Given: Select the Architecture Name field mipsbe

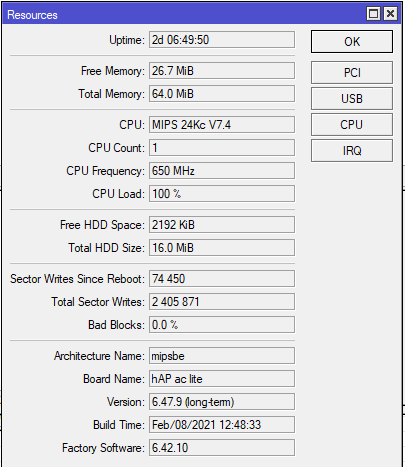Looking at the screenshot, I should 222,356.
